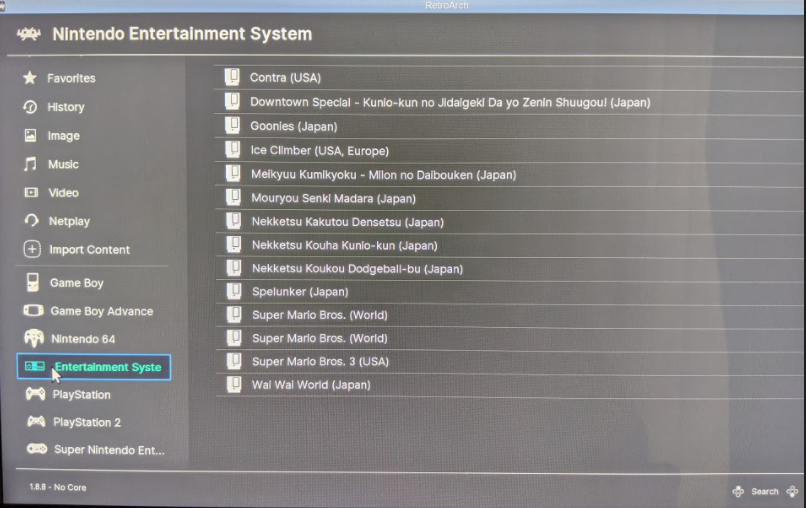Click the Import Content plus icon
Viewport: 806px width, 508px height.
point(32,249)
